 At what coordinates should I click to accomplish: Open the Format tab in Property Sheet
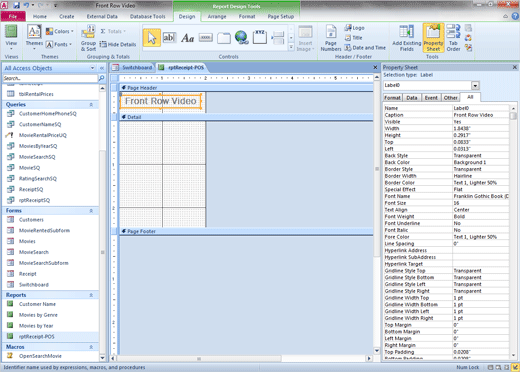pos(392,98)
